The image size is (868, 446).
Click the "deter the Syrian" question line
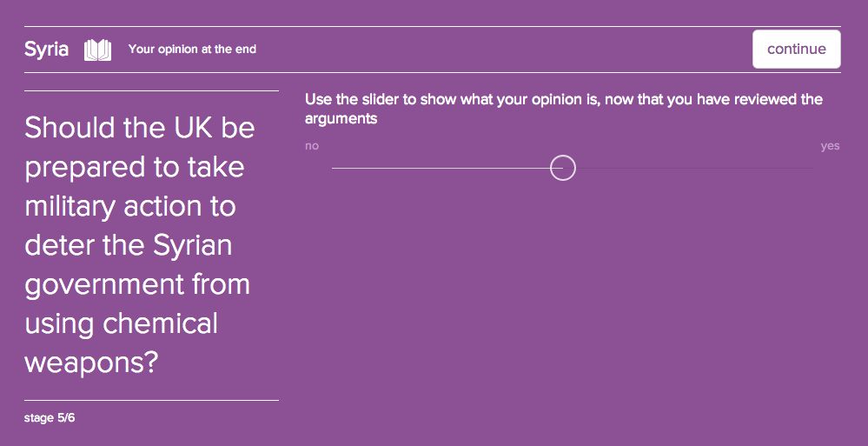coord(129,245)
